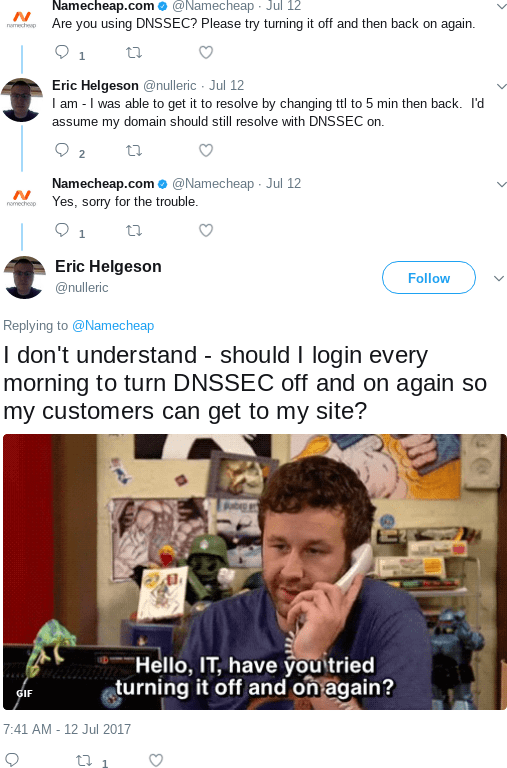Play the IT Crowd GIF
This screenshot has width=507, height=768.
(x=255, y=572)
